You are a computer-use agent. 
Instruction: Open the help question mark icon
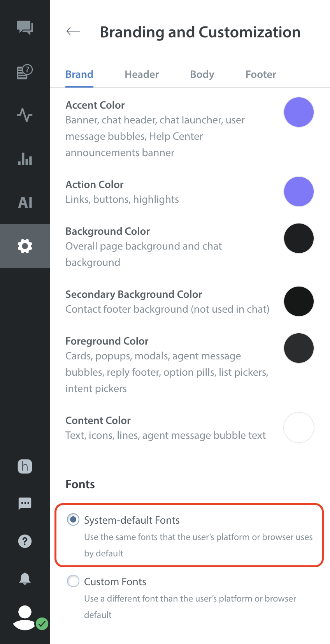point(25,541)
